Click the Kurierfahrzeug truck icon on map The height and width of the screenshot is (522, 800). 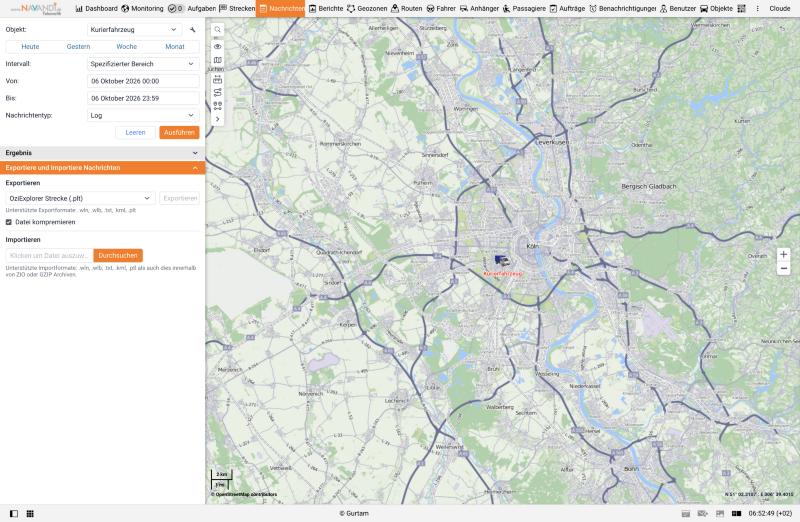tap(502, 260)
